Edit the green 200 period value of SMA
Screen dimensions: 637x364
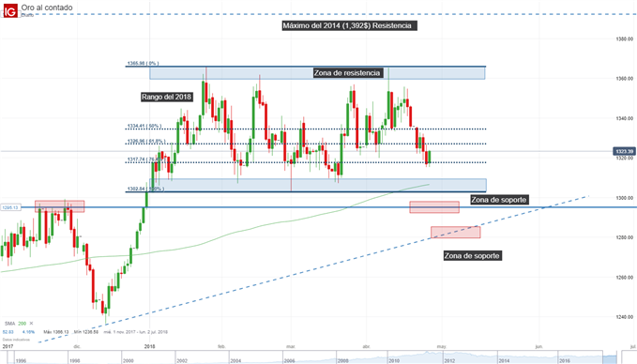tap(22, 324)
